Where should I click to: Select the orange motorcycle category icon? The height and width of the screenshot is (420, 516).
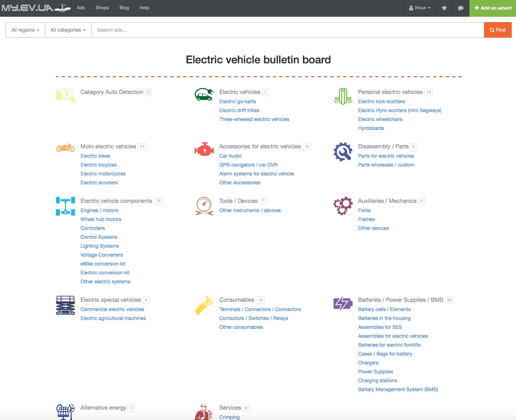65,147
